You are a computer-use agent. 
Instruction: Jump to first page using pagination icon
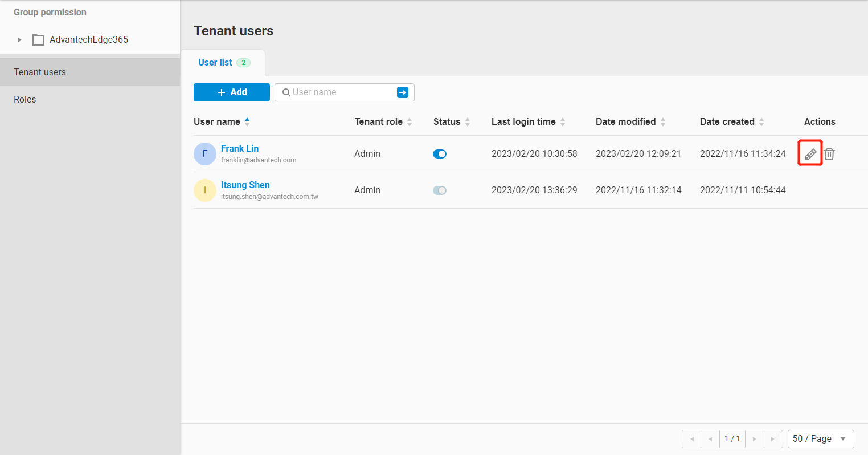pyautogui.click(x=691, y=438)
